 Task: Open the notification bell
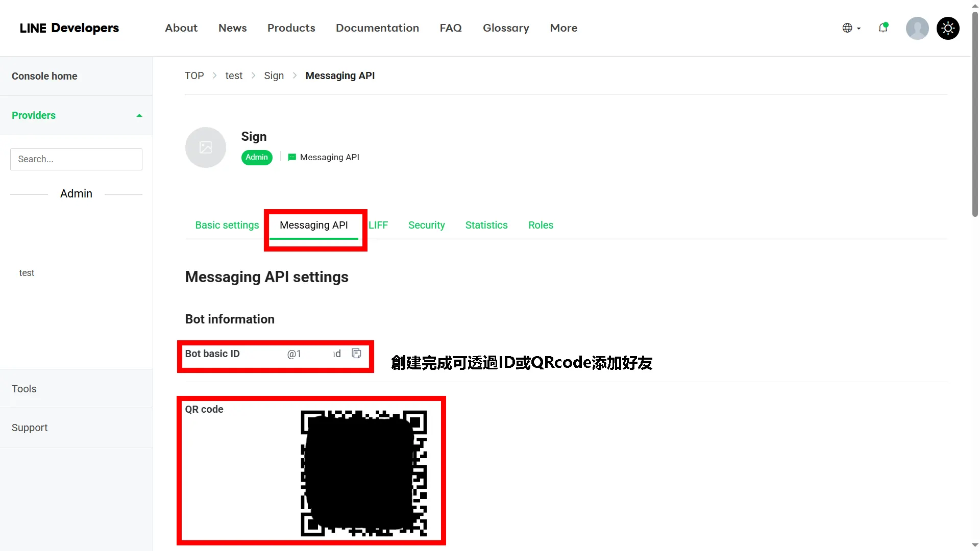(883, 28)
